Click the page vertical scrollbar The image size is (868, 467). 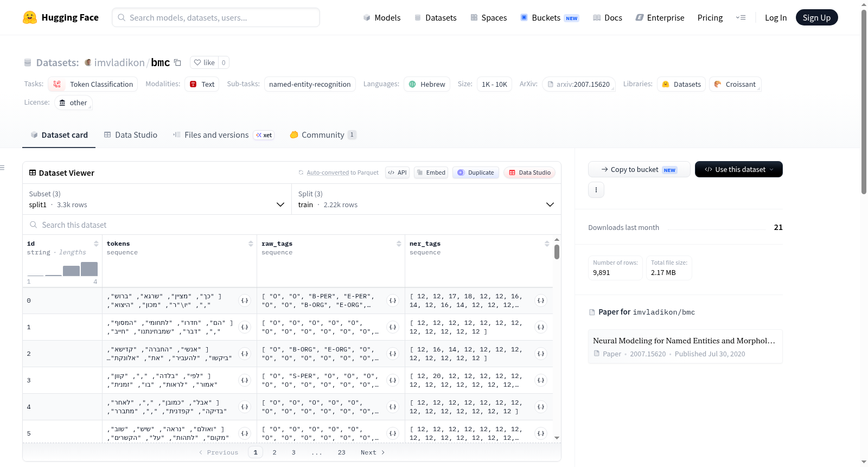click(864, 102)
